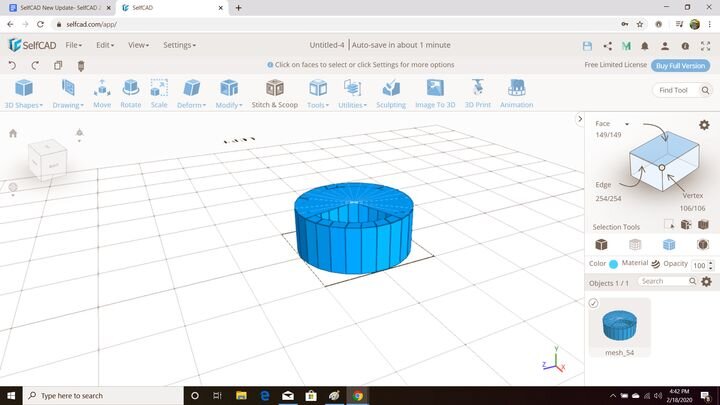Launch the 3D Print tool
This screenshot has width=720, height=405.
pyautogui.click(x=477, y=92)
